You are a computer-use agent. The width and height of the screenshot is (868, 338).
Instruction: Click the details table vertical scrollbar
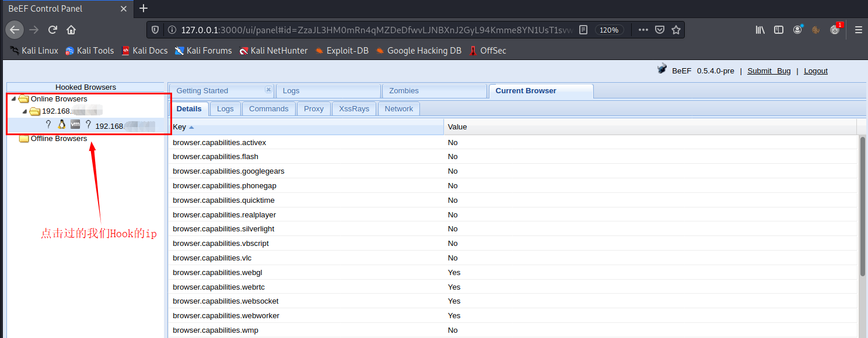[863, 207]
